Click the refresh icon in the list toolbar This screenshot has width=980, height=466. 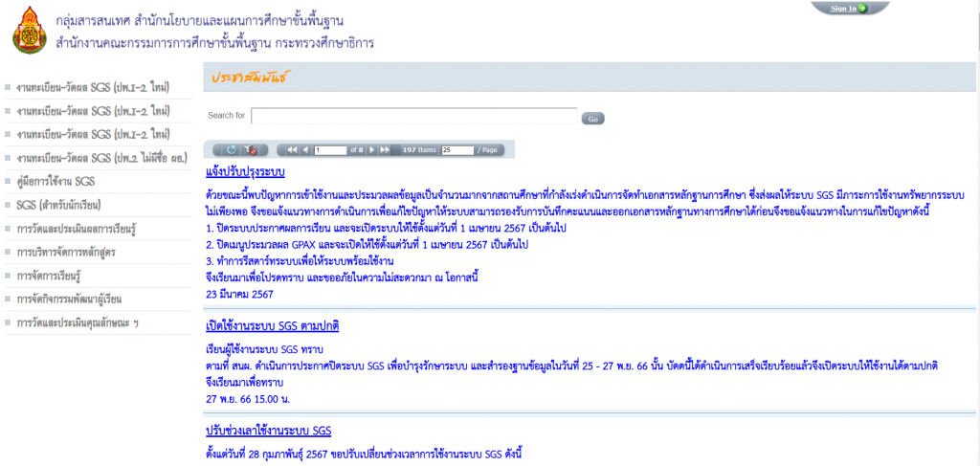click(231, 150)
